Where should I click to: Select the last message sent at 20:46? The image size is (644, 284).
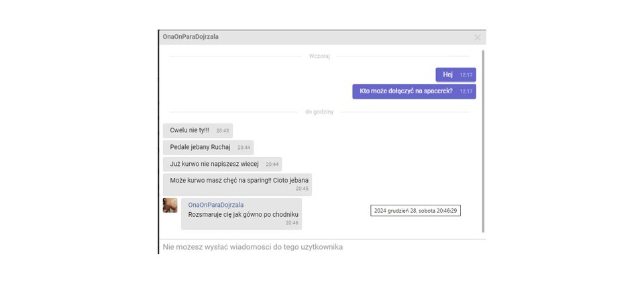pos(243,215)
